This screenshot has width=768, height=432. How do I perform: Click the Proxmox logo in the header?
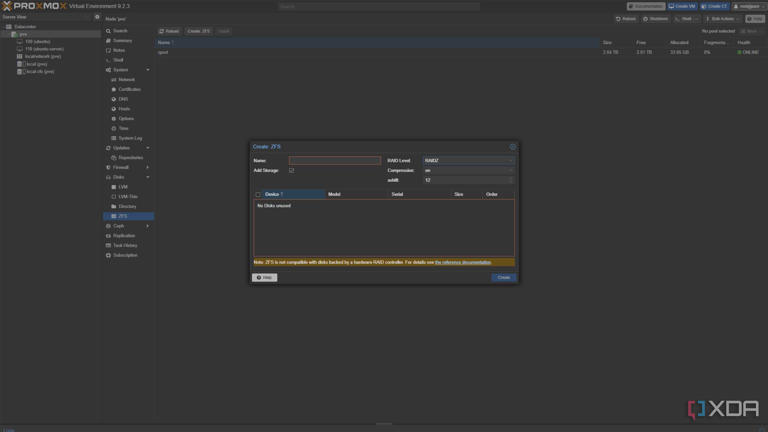point(34,6)
